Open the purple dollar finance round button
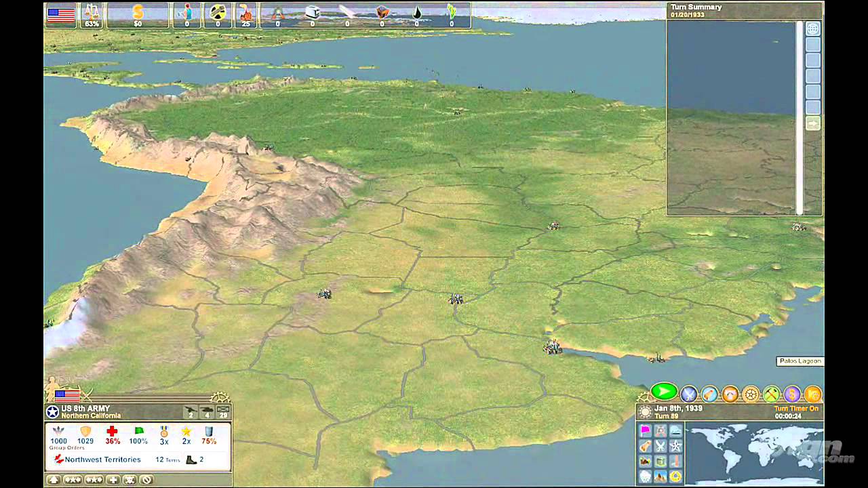The width and height of the screenshot is (868, 488). tap(792, 394)
